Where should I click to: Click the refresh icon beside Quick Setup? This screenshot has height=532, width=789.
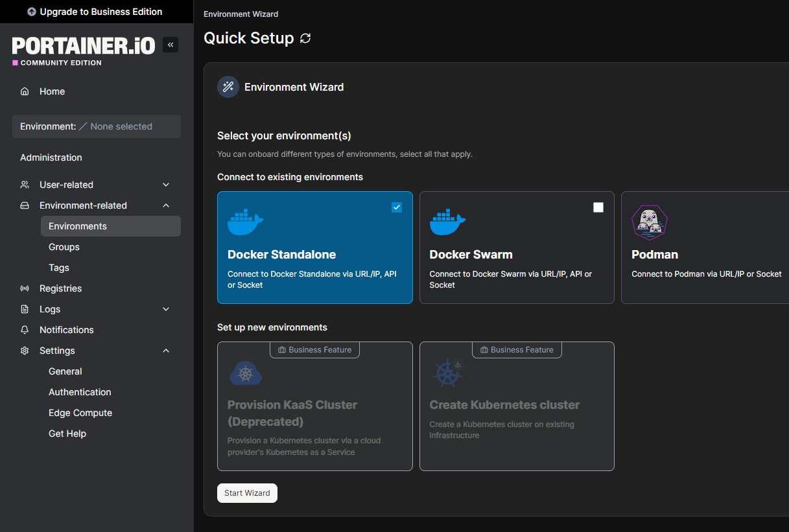coord(305,38)
